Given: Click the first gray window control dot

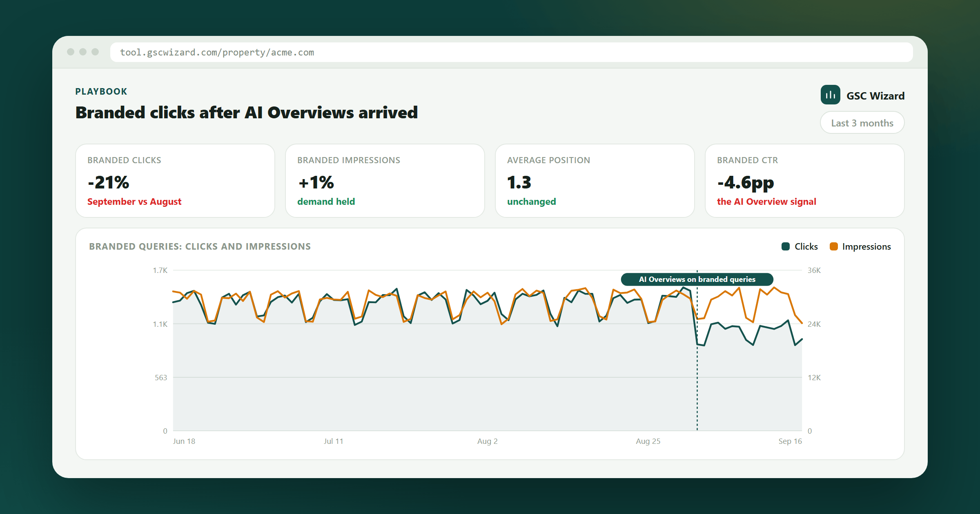Looking at the screenshot, I should pyautogui.click(x=71, y=52).
